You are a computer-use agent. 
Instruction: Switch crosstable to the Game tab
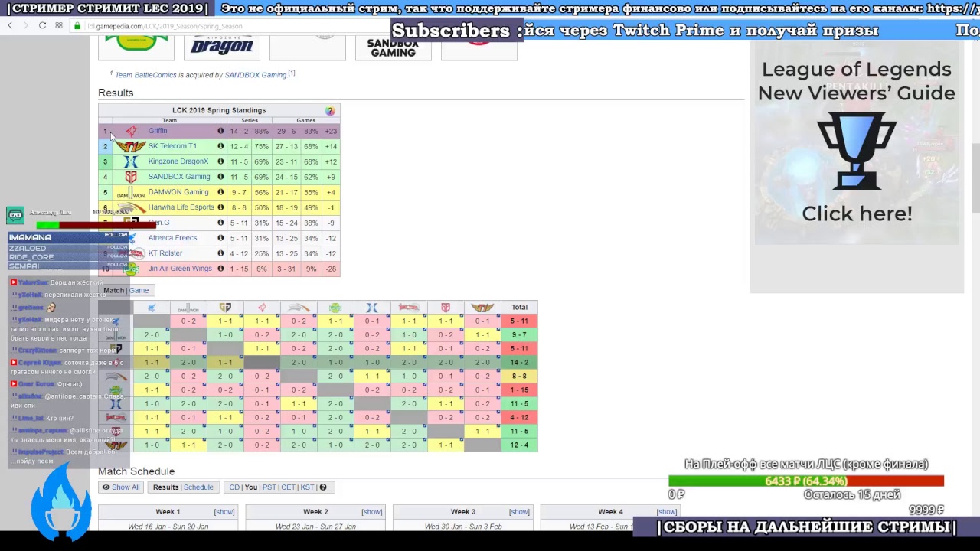[x=139, y=291]
